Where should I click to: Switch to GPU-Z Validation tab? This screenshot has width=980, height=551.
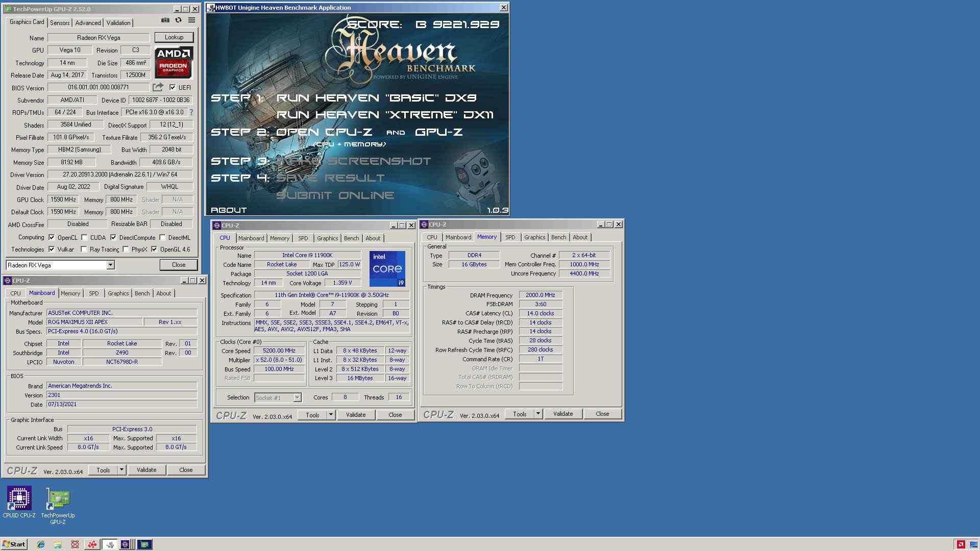pyautogui.click(x=118, y=23)
